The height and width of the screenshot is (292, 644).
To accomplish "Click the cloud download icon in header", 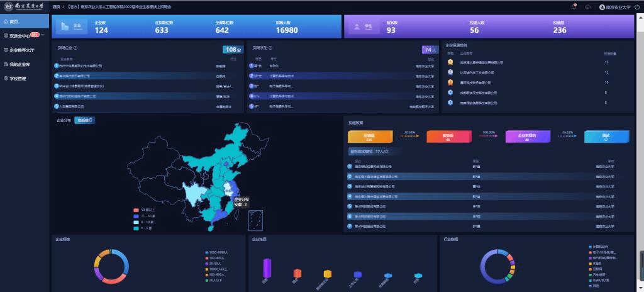I will tap(587, 6).
